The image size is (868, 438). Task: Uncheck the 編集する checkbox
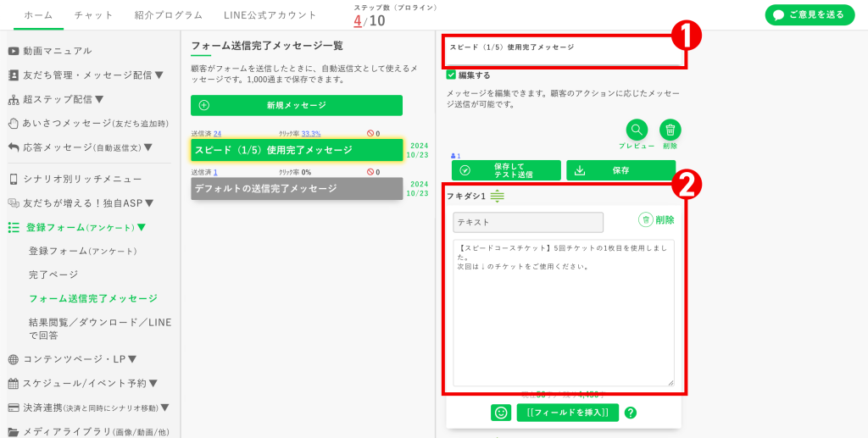point(451,75)
